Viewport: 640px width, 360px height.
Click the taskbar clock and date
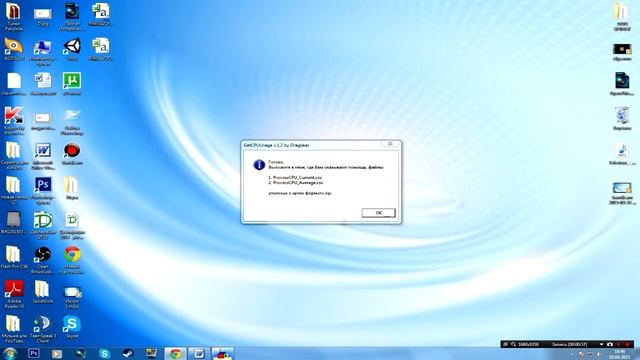[620, 354]
